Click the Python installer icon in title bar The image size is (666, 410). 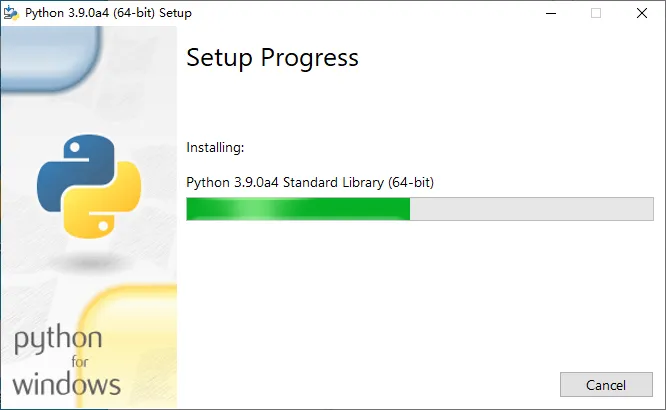[11, 13]
